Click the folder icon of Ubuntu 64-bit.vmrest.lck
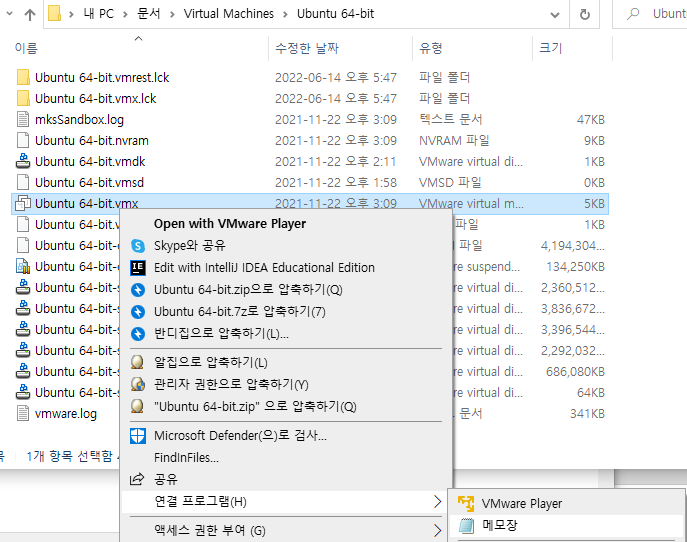This screenshot has width=687, height=542. point(23,78)
